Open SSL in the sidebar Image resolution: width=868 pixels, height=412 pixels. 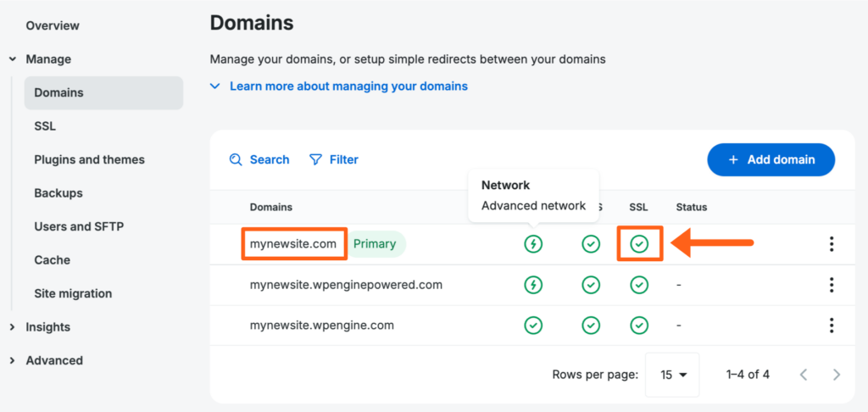click(x=45, y=126)
